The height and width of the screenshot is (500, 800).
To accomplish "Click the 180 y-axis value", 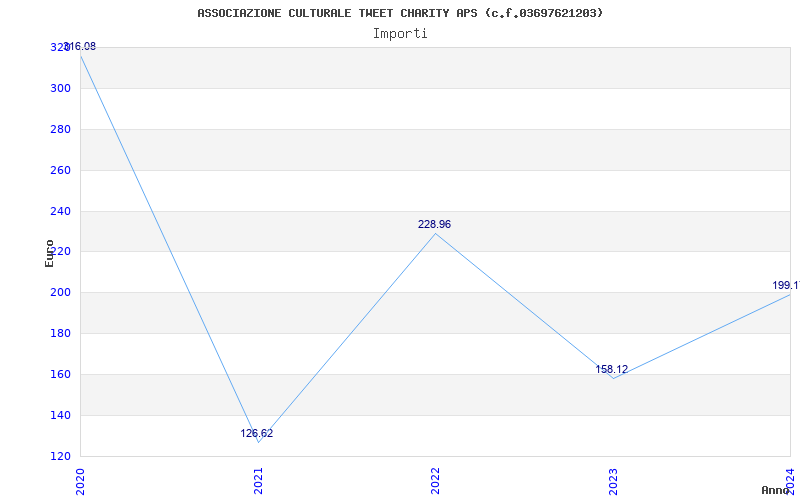I will tap(60, 334).
